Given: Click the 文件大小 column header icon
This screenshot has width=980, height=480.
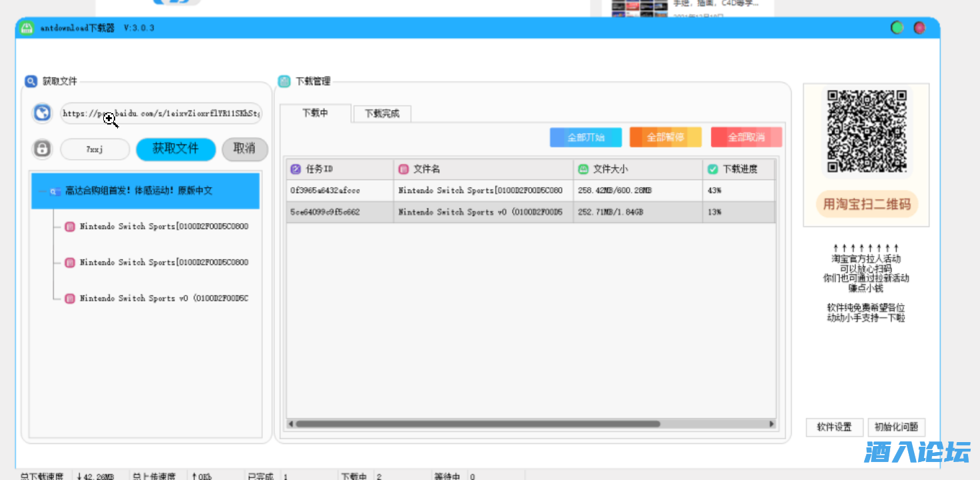Looking at the screenshot, I should pyautogui.click(x=583, y=169).
